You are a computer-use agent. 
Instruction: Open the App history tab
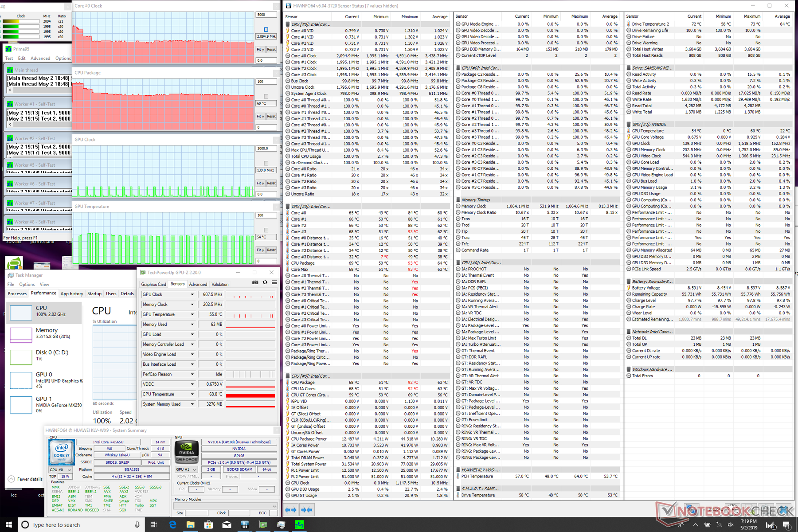click(x=71, y=293)
